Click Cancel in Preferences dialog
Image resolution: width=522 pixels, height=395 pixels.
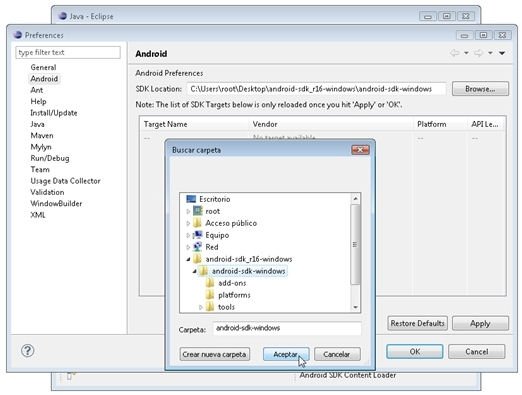[477, 352]
